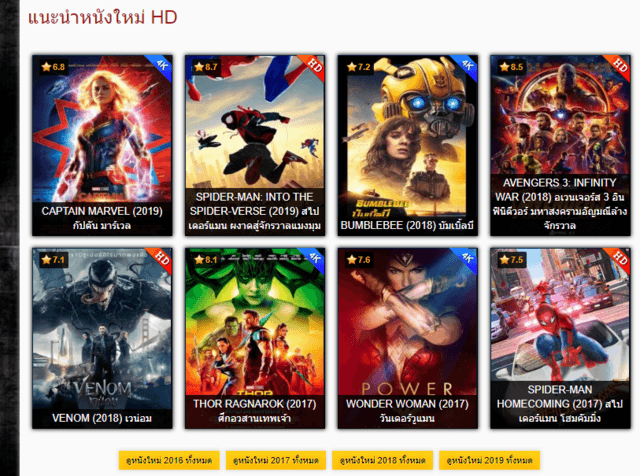Click the HD ribbon on Spider-Man Homecoming card
This screenshot has width=640, height=476.
tap(619, 258)
